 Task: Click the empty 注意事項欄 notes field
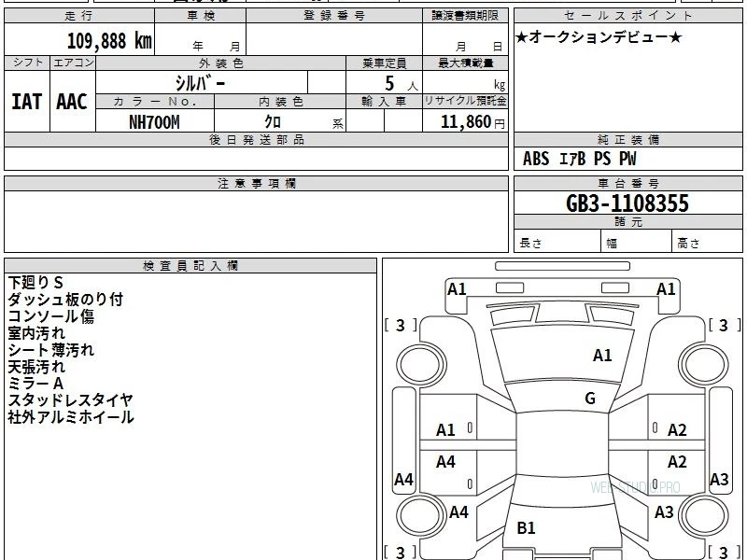pos(256,221)
